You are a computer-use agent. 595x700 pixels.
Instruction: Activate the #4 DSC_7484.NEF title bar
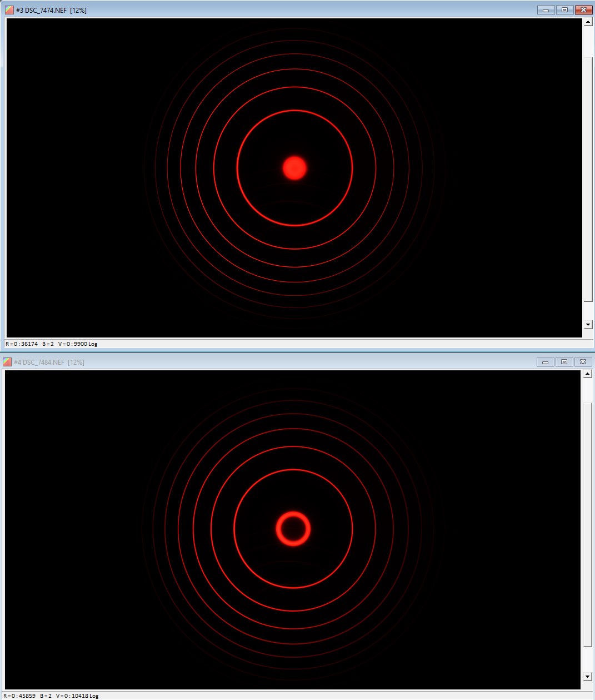click(278, 362)
